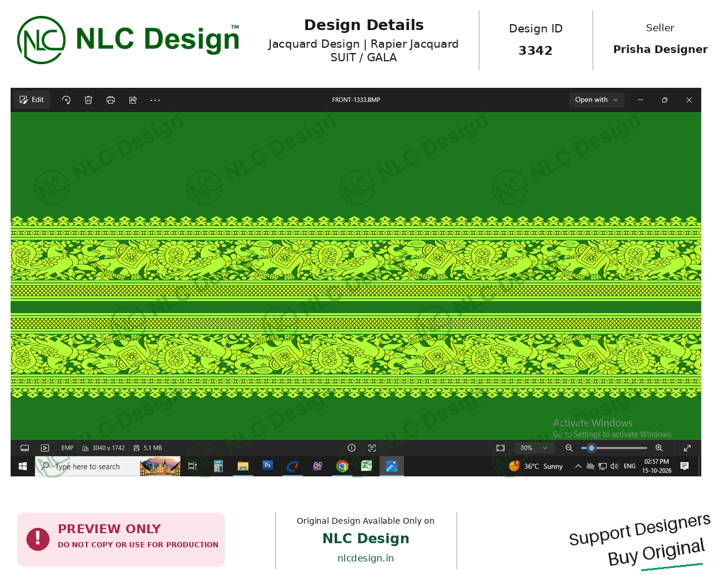Image resolution: width=728 pixels, height=575 pixels.
Task: Click the 5.1 MB file size text
Action: click(153, 448)
